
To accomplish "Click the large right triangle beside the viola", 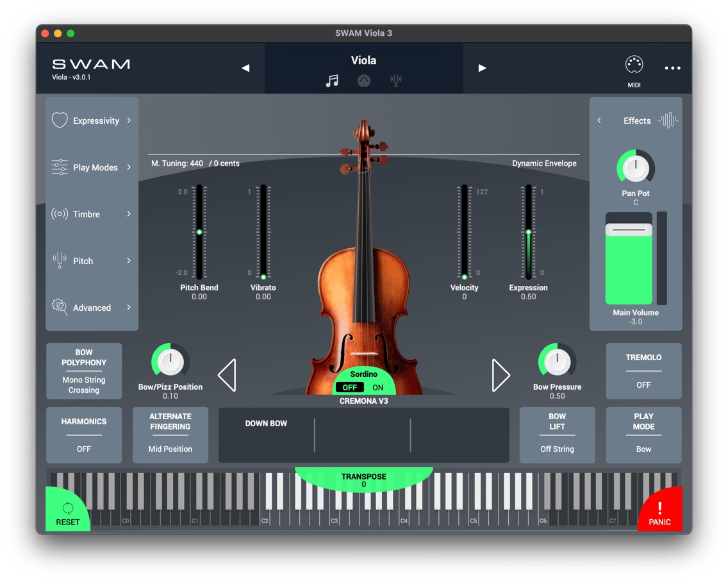I will (501, 375).
